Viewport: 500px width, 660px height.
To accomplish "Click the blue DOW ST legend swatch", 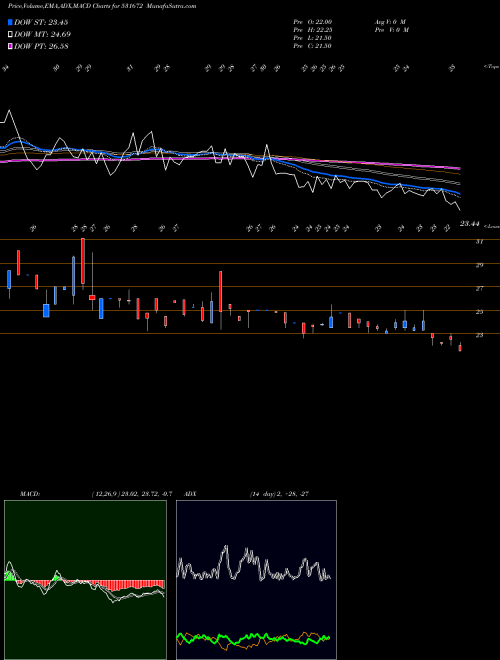I will pos(10,22).
